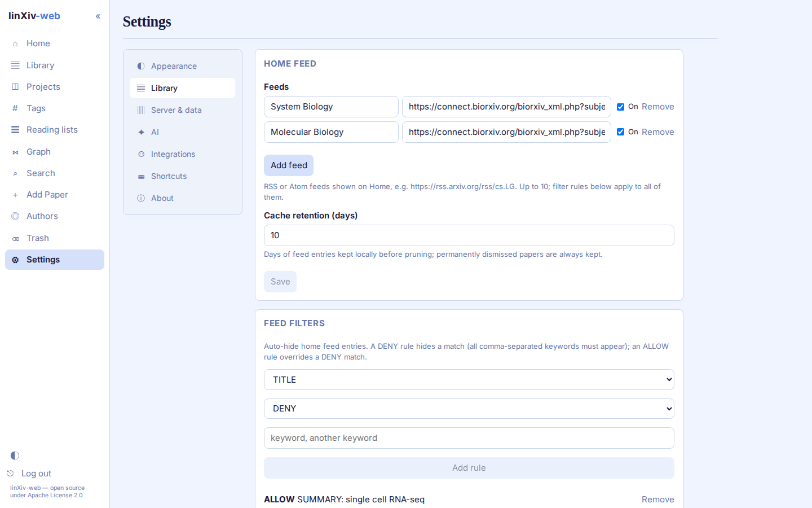This screenshot has height=508, width=812.
Task: Open the TITLE field dropdown
Action: (469, 380)
